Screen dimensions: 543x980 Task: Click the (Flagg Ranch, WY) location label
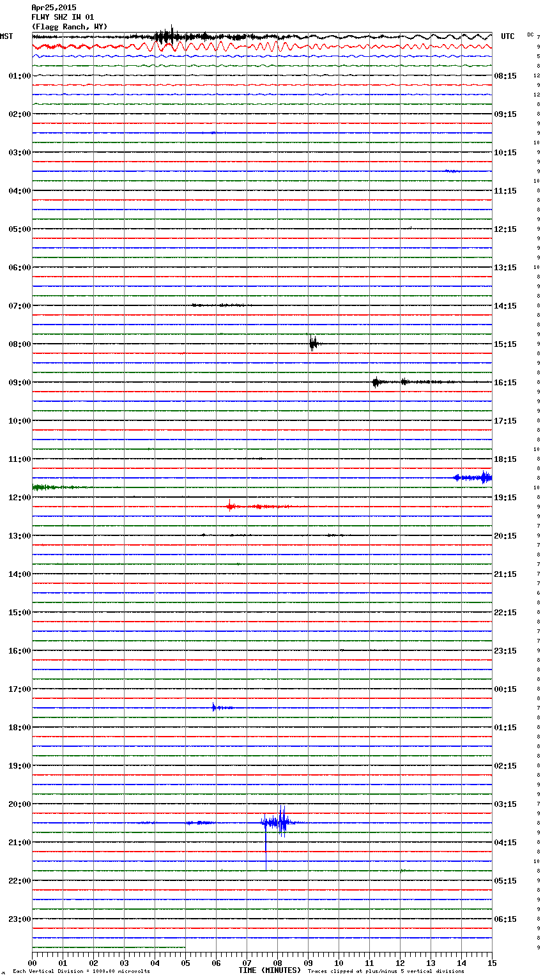click(70, 27)
